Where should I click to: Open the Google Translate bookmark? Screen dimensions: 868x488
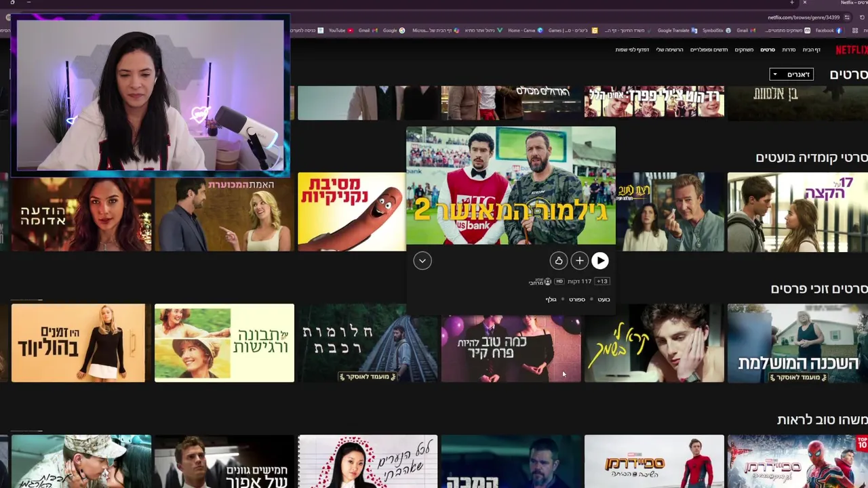click(677, 30)
